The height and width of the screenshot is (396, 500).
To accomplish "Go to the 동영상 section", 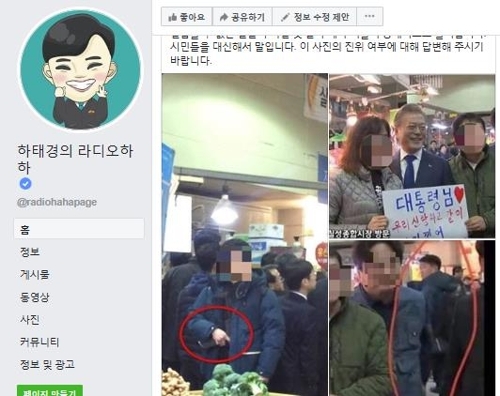I will point(35,297).
